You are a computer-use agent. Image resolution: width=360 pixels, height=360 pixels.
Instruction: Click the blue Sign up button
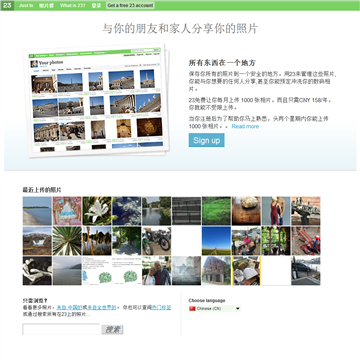(x=206, y=140)
